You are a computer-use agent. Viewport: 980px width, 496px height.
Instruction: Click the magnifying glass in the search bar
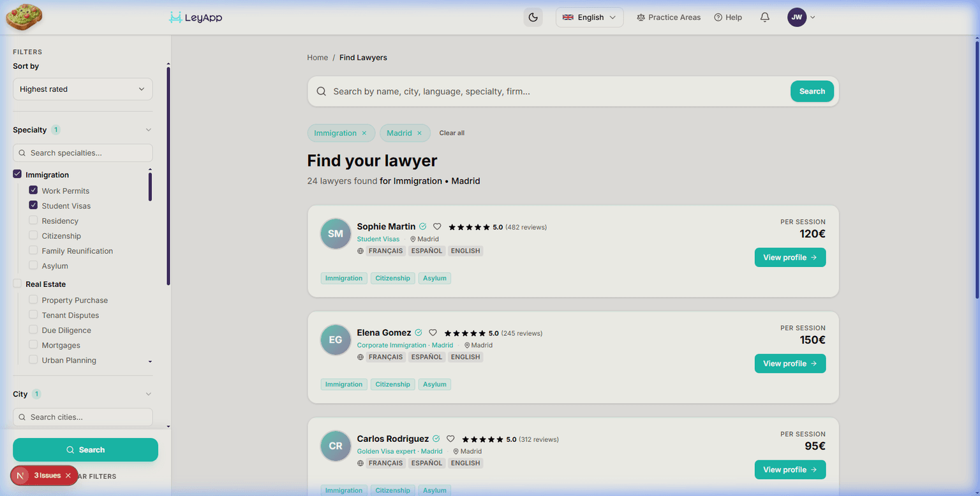tap(321, 91)
